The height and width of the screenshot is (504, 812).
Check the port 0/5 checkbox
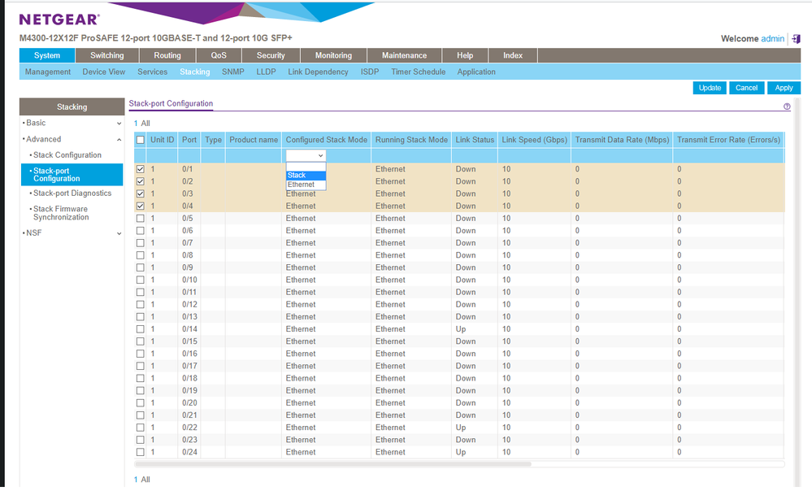[141, 218]
